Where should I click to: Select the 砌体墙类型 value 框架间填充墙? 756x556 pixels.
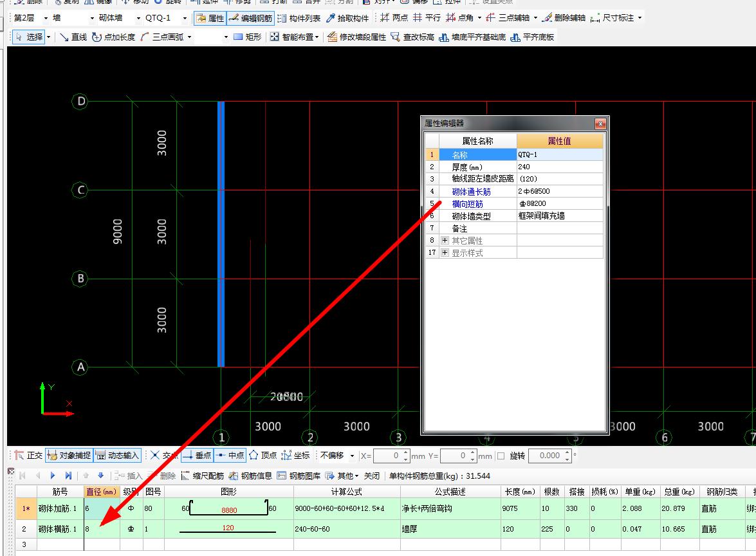(560, 216)
